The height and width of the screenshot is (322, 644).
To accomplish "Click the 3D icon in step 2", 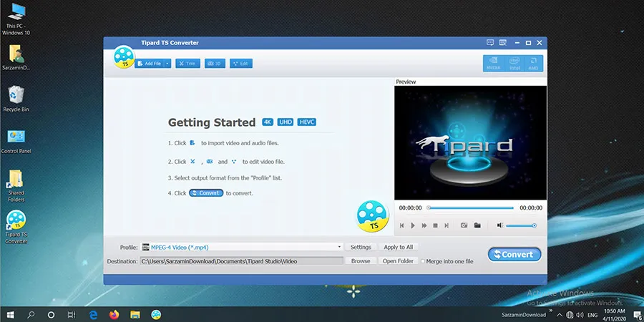I will (x=210, y=162).
